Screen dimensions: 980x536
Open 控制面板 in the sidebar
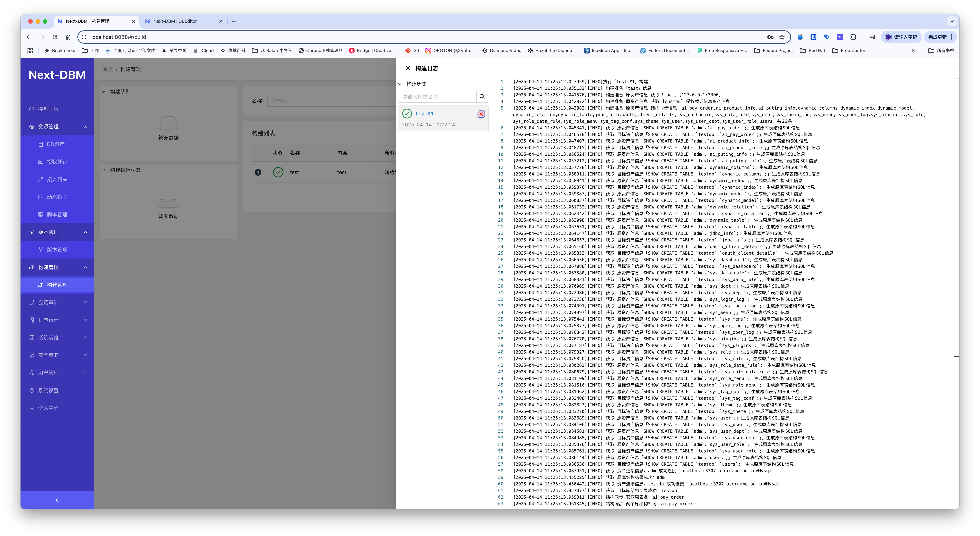pos(48,109)
